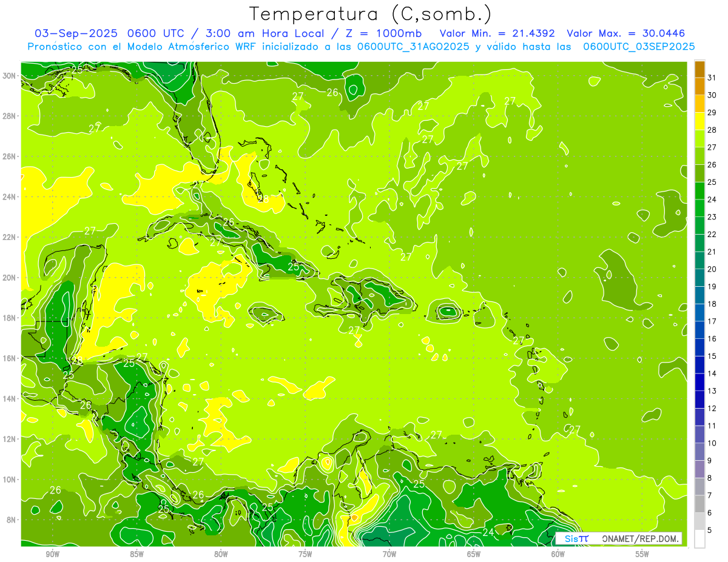This screenshot has width=728, height=562.
Task: Click legend value '30' on color bar
Action: 712,95
